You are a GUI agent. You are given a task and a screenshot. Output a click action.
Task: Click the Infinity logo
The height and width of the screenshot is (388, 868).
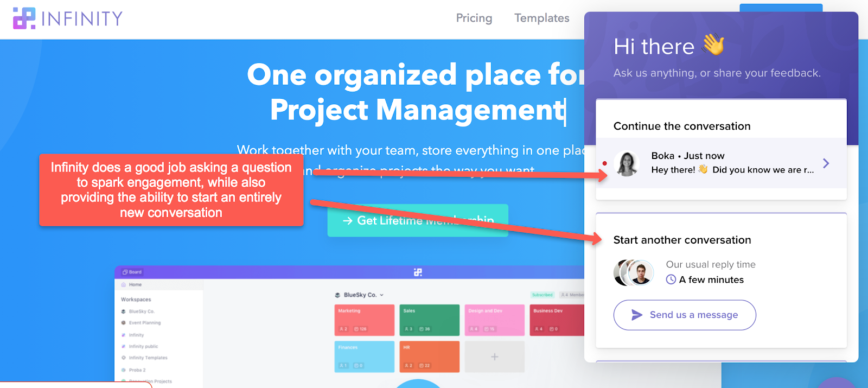click(x=68, y=18)
